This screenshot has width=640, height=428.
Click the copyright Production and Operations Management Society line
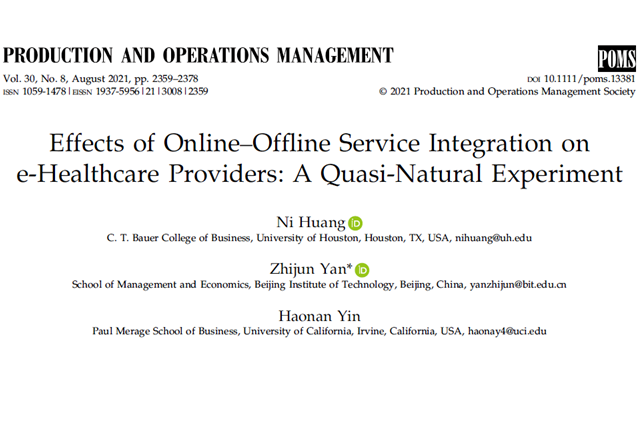506,91
